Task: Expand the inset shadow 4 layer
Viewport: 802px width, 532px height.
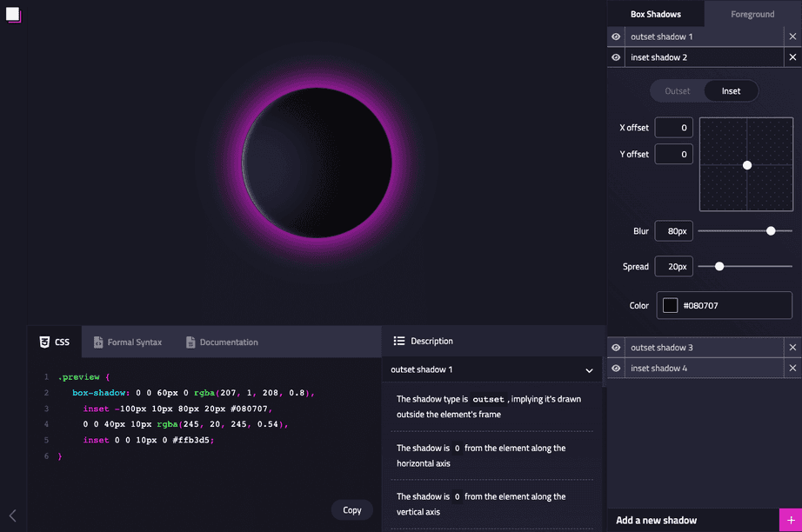Action: [705, 368]
